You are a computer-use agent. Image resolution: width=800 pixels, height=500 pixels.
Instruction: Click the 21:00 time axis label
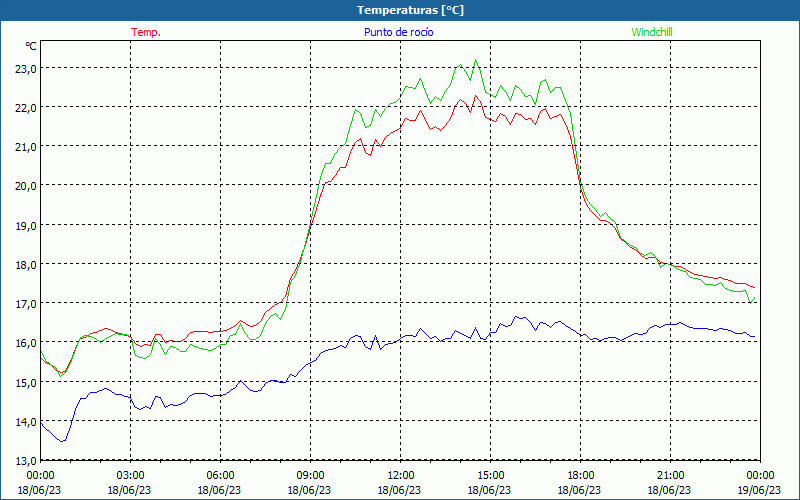click(x=669, y=476)
